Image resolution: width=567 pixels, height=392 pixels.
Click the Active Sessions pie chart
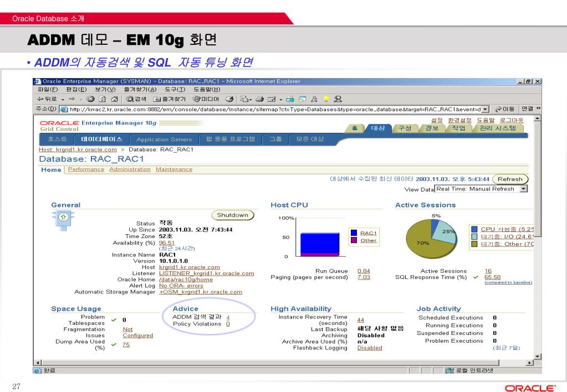point(431,239)
